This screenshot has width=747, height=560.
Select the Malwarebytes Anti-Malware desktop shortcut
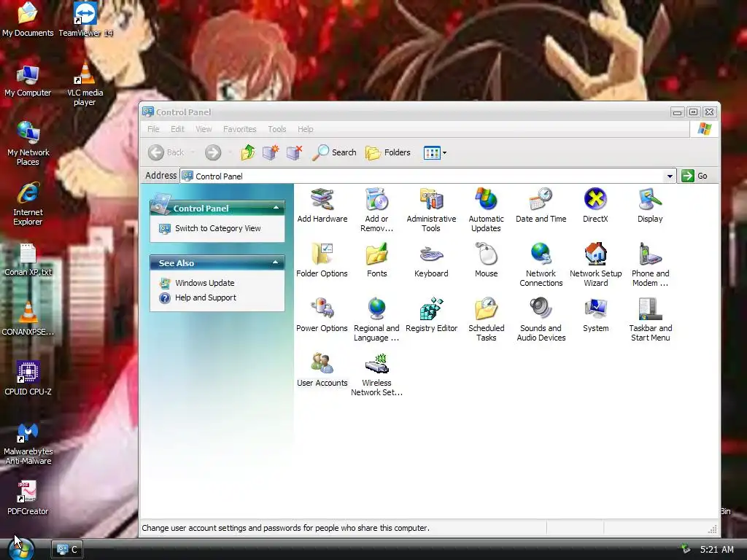pos(28,444)
